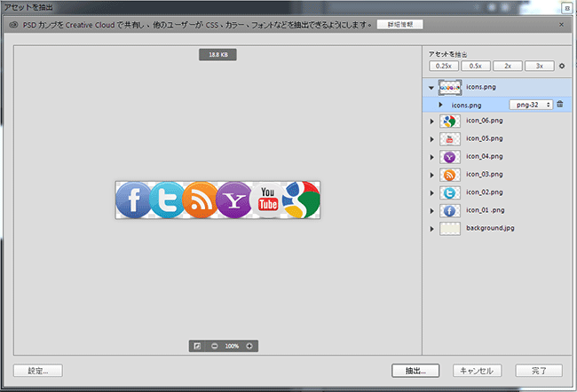Viewport: 577px width, 392px height.
Task: Click the fit-to-view icon in preview toolbar
Action: click(x=197, y=345)
